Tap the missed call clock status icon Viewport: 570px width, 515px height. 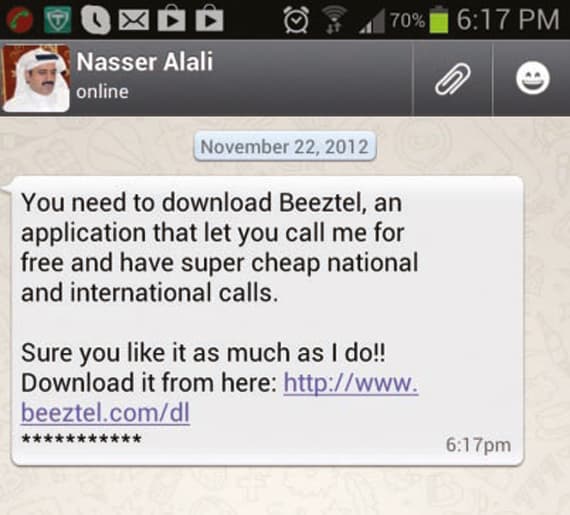(95, 20)
